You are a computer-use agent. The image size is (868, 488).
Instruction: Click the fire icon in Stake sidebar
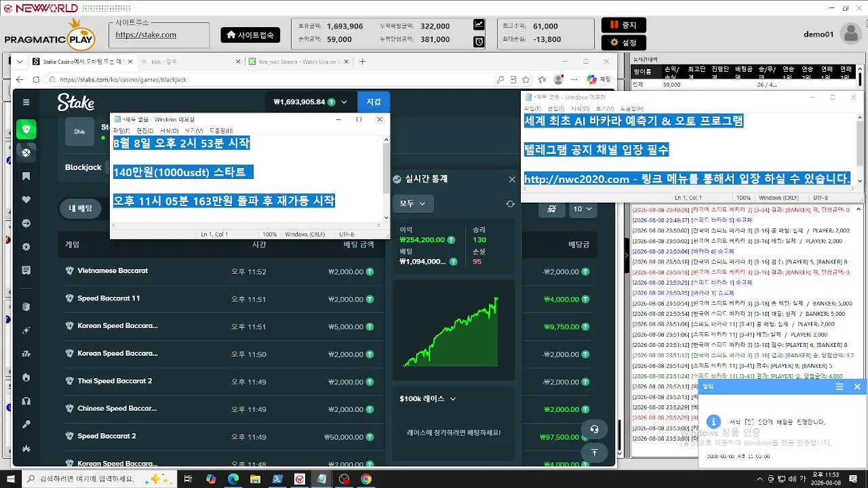click(26, 377)
